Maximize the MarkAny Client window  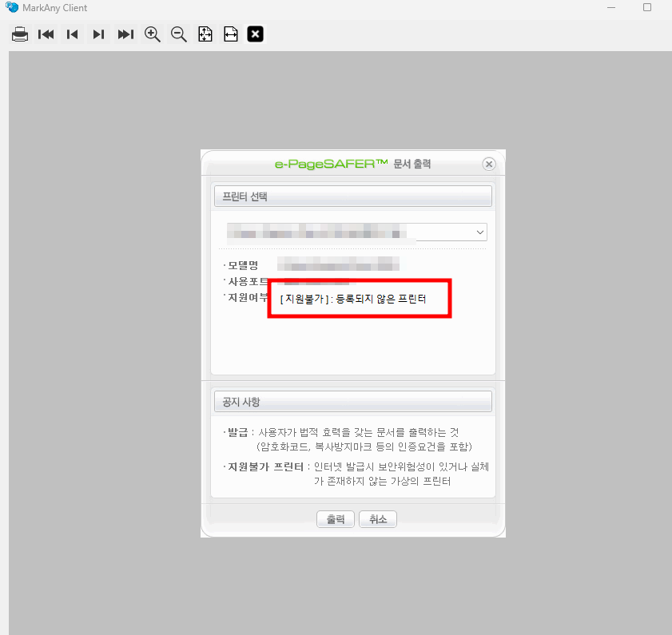click(x=647, y=8)
